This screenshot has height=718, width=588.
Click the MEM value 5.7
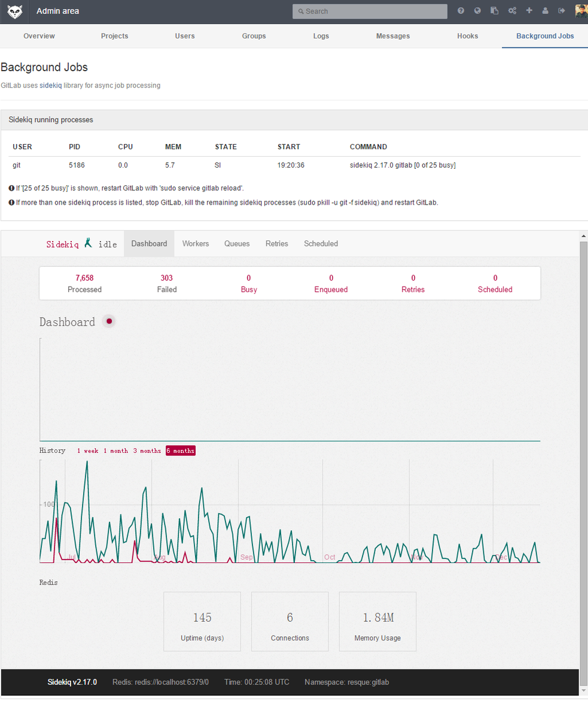tap(170, 165)
